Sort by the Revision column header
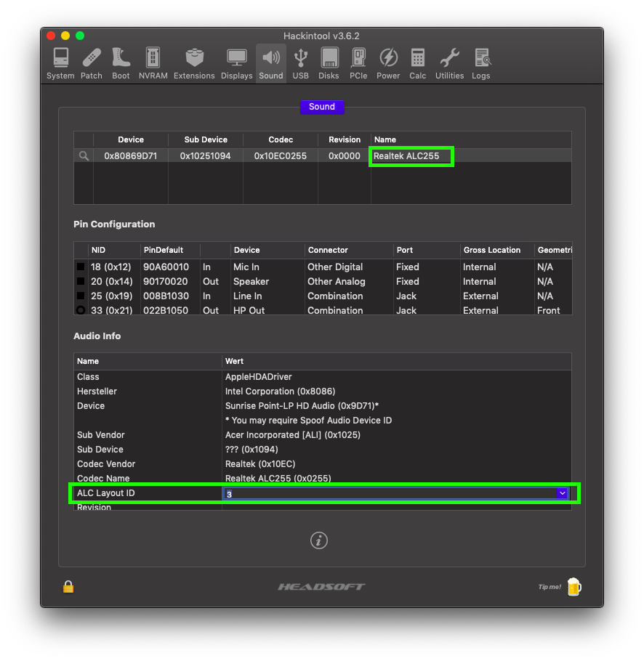This screenshot has width=644, height=661. point(345,139)
